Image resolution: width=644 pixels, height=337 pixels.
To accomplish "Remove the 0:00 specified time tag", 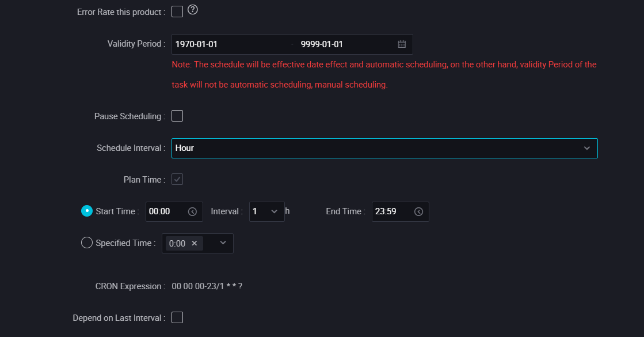I will coord(195,243).
